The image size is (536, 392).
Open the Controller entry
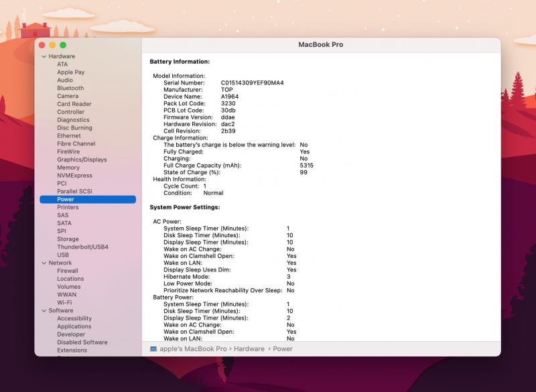(x=71, y=112)
